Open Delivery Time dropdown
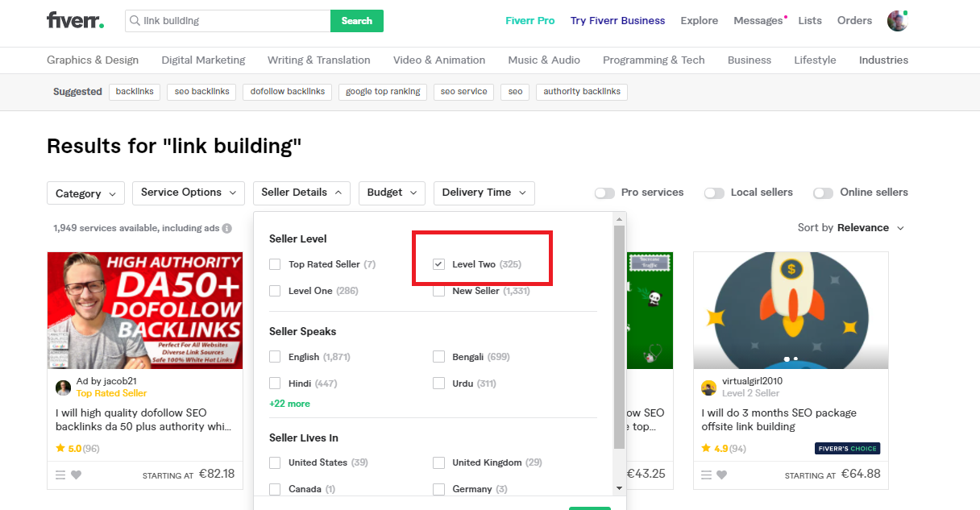The width and height of the screenshot is (980, 510). pos(484,193)
